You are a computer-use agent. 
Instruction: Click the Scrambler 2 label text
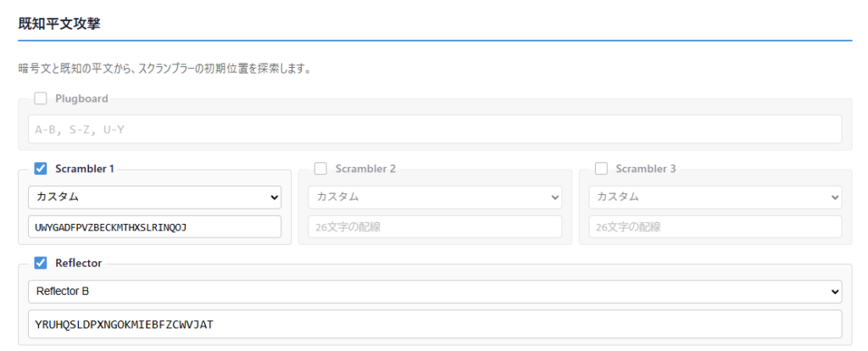tap(365, 169)
